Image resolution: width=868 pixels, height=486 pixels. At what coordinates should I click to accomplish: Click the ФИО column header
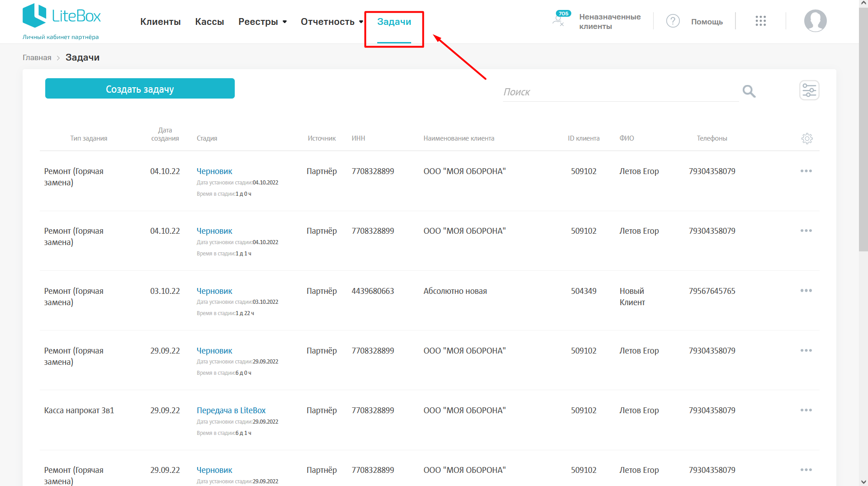626,138
